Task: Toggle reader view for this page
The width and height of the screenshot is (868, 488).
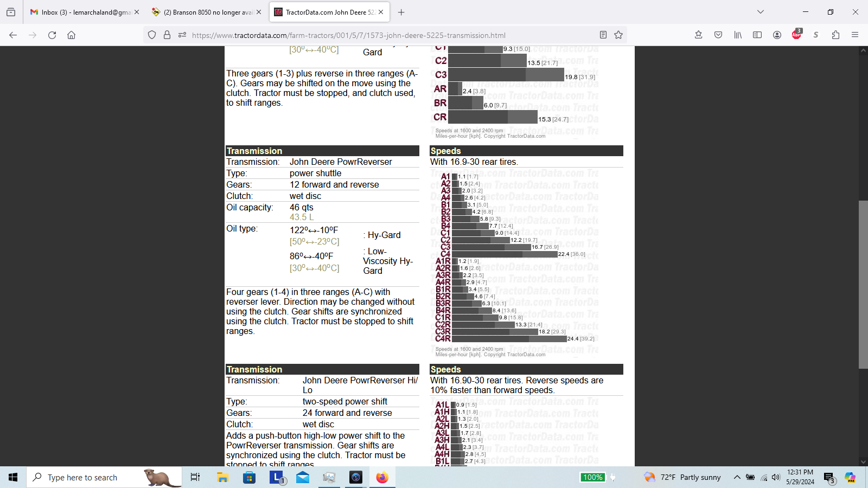Action: 603,35
